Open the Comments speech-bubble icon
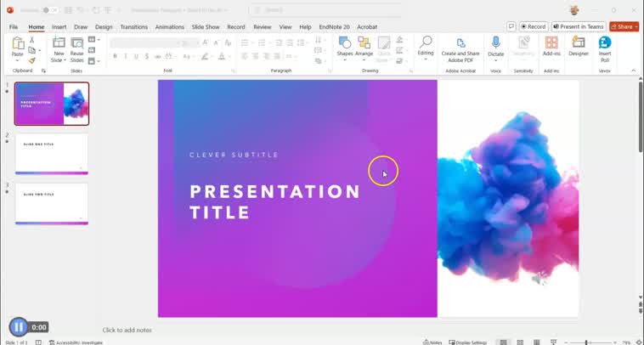 (511, 26)
